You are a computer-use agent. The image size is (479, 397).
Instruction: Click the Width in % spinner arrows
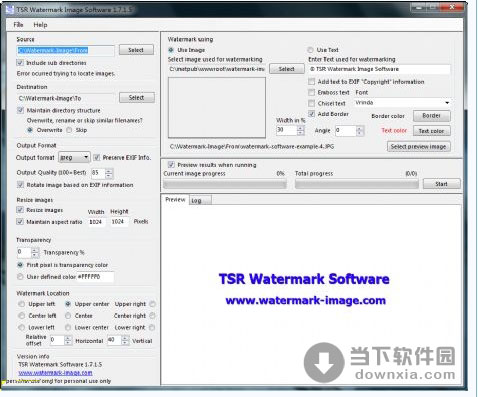pos(301,130)
